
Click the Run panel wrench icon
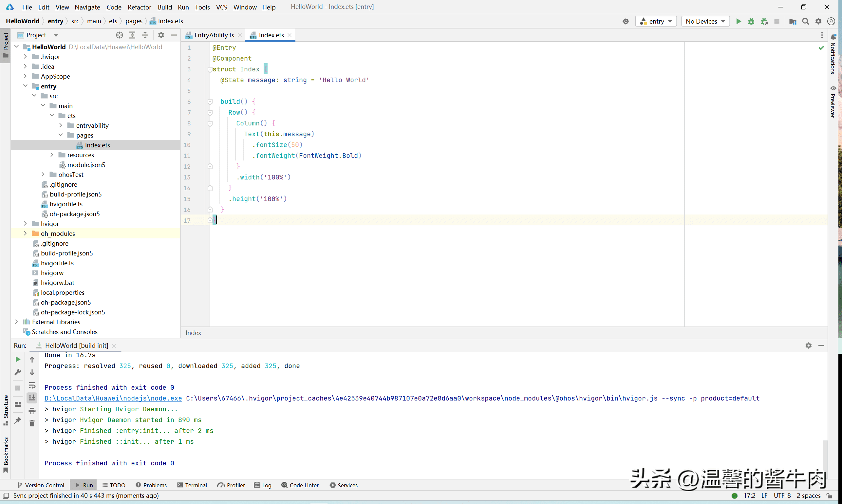coord(18,372)
